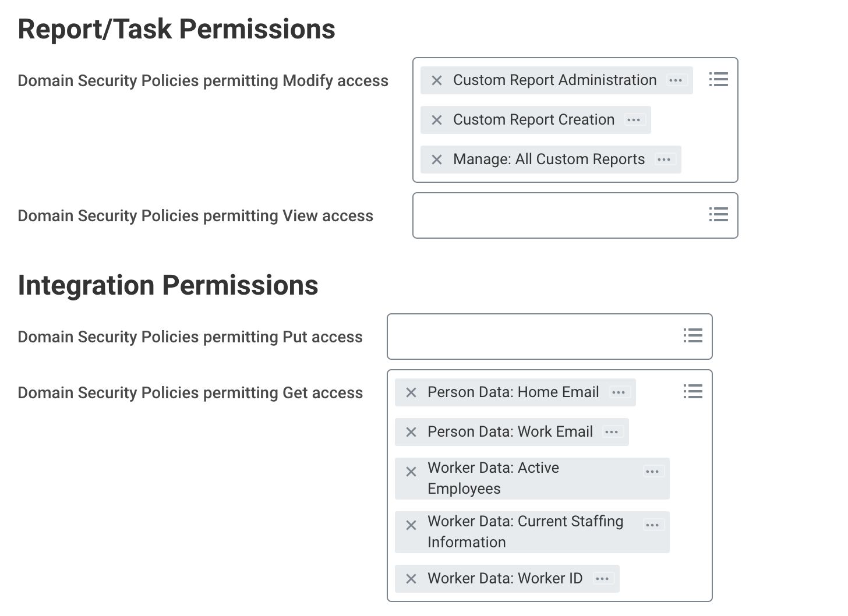Remove the Person Data: Work Email policy

(x=411, y=432)
